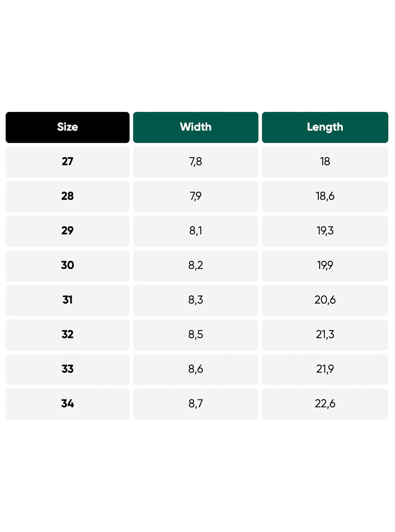Click length value 20,6
This screenshot has width=395, height=532.
point(325,300)
